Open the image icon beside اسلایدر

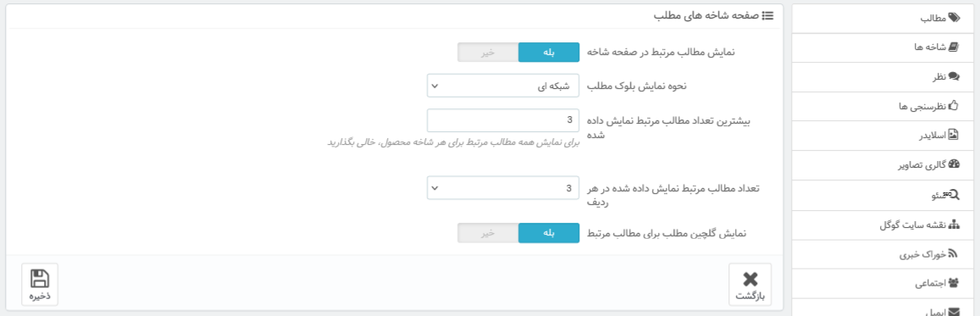point(954,135)
